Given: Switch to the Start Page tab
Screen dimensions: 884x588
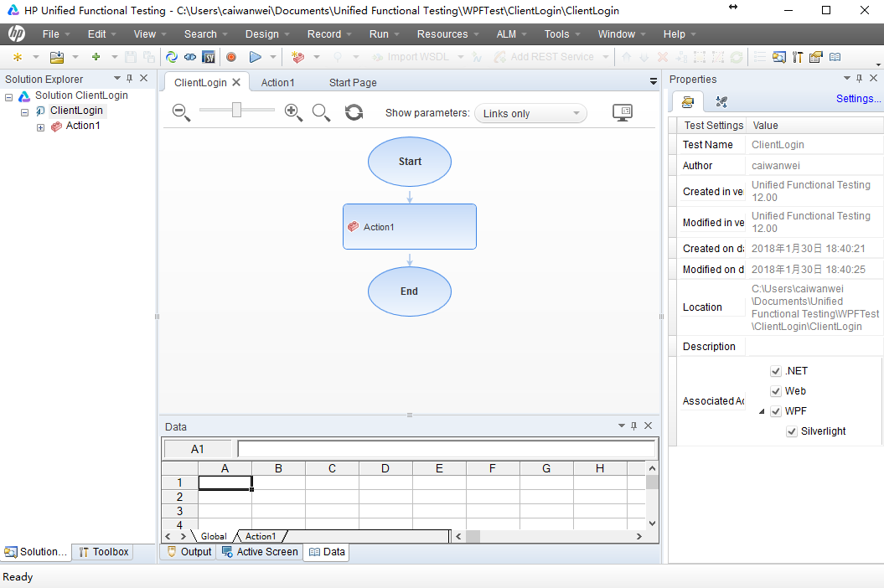Looking at the screenshot, I should point(353,82).
